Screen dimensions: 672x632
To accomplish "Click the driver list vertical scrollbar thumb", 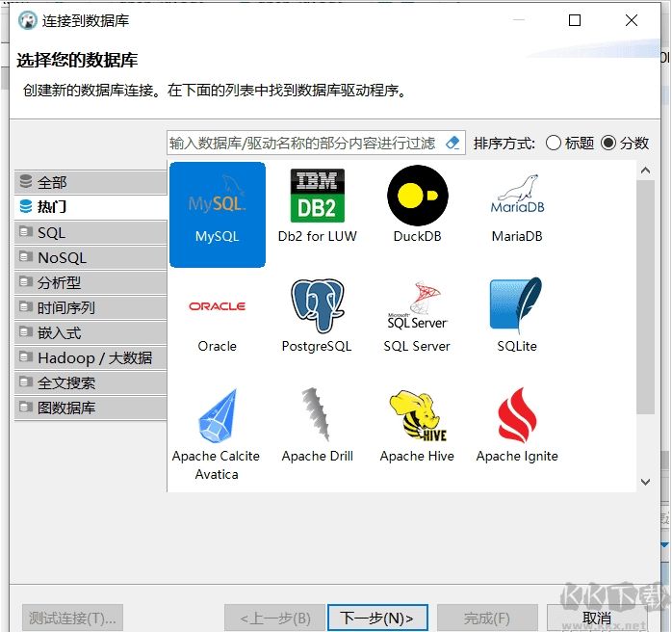I will (645, 297).
